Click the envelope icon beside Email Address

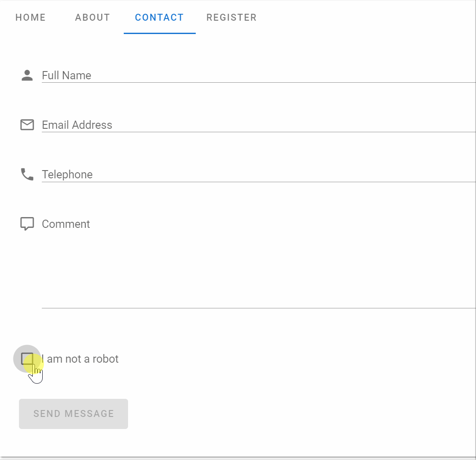tap(27, 125)
